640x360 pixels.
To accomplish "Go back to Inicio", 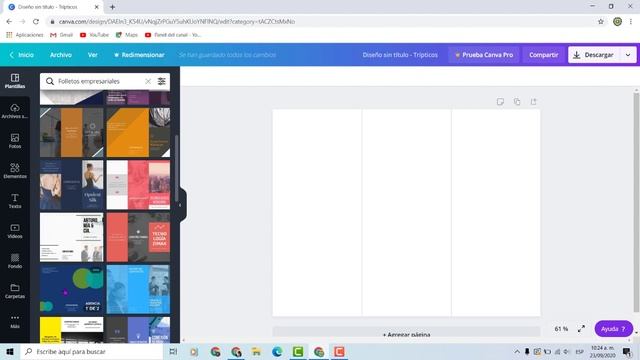I will coord(22,55).
